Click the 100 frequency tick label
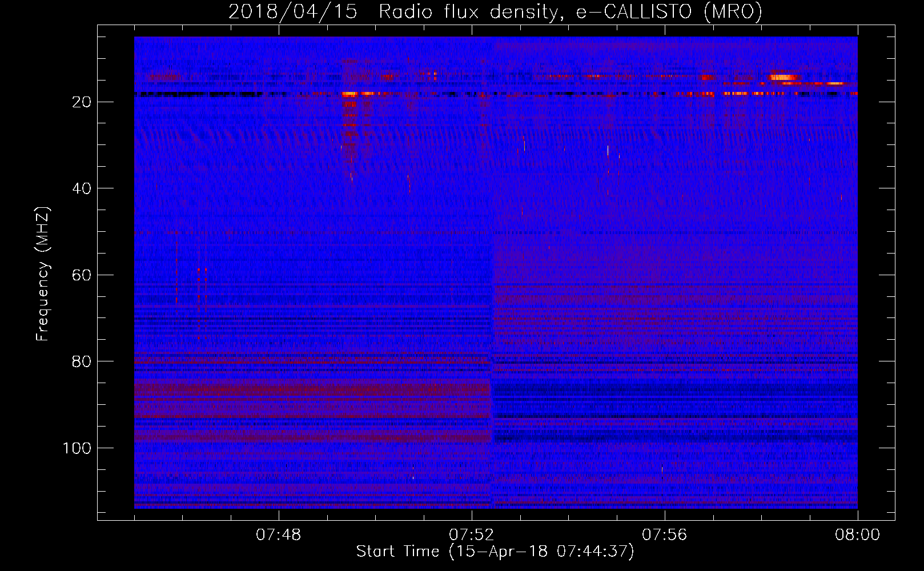Screen dimensions: 924x571 tap(78, 449)
